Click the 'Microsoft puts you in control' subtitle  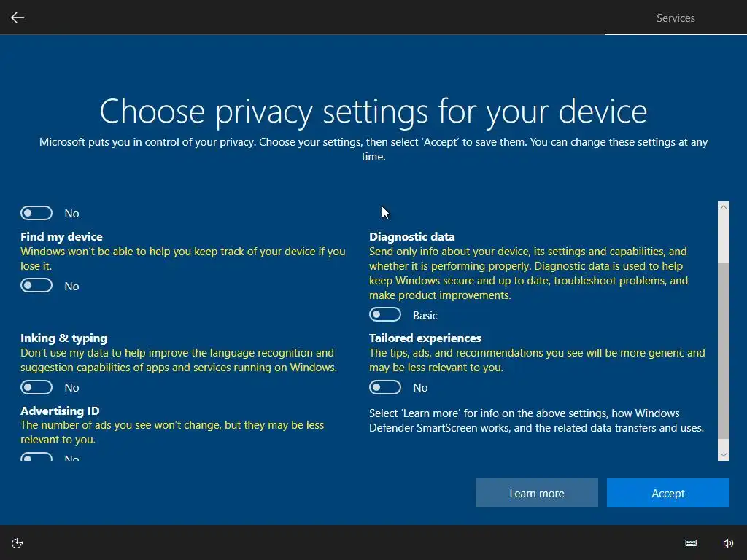tap(373, 149)
